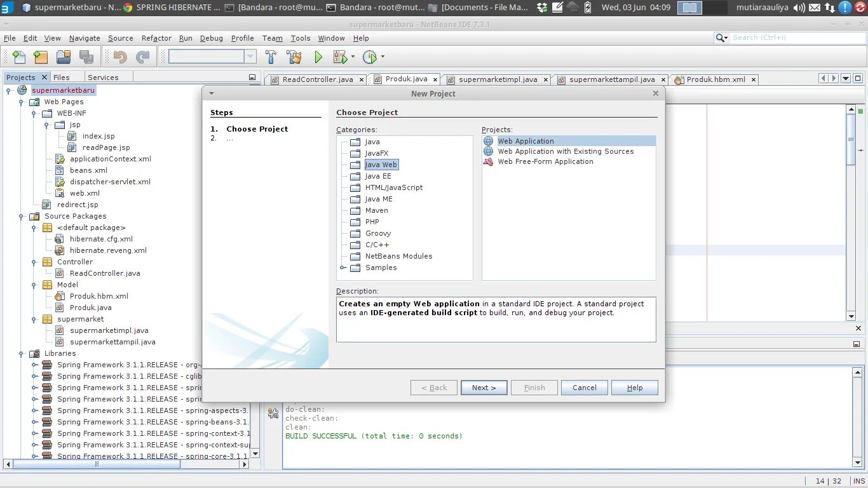Click into the Search (Ctrl+I) field

(x=797, y=38)
